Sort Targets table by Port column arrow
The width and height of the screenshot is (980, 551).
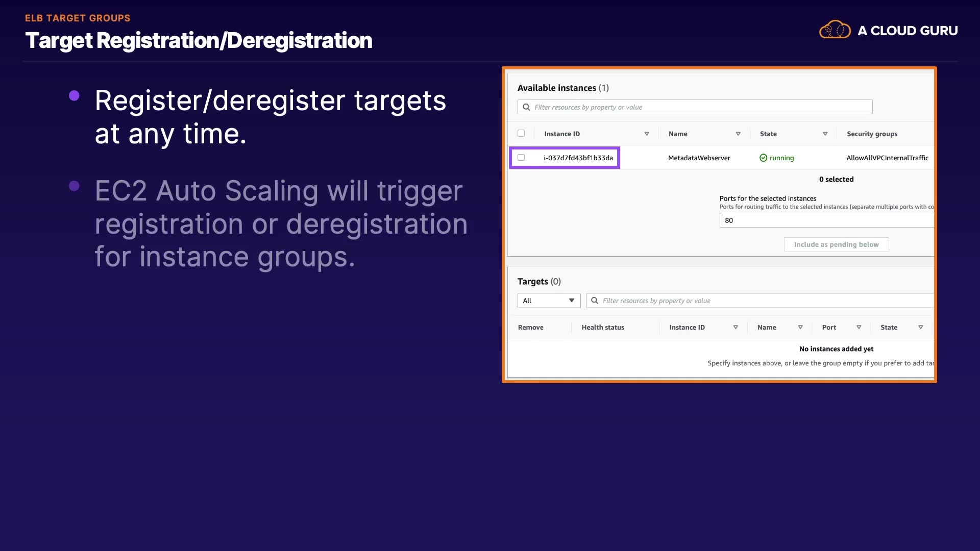pos(859,327)
